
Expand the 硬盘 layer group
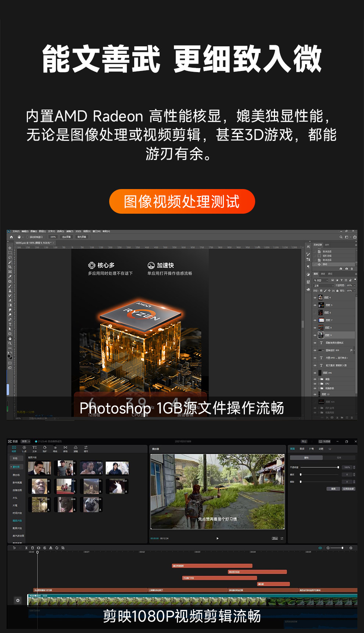pyautogui.click(x=319, y=379)
